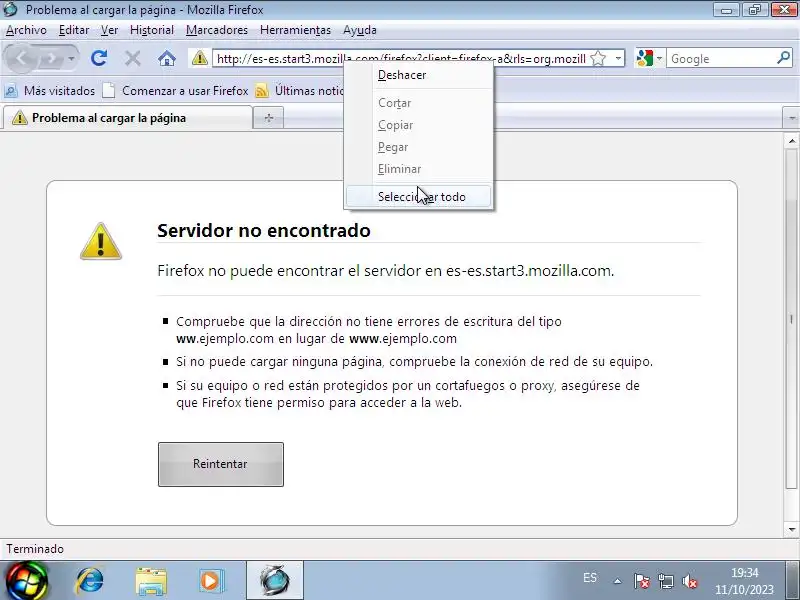Open the back/forward history dropdown arrow
This screenshot has width=800, height=600.
point(72,59)
